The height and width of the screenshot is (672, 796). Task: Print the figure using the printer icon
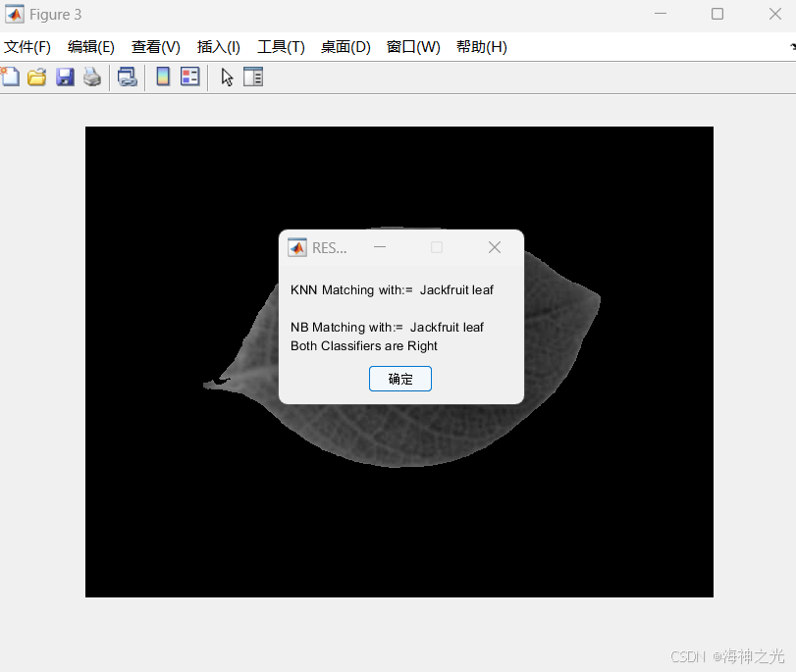click(92, 77)
